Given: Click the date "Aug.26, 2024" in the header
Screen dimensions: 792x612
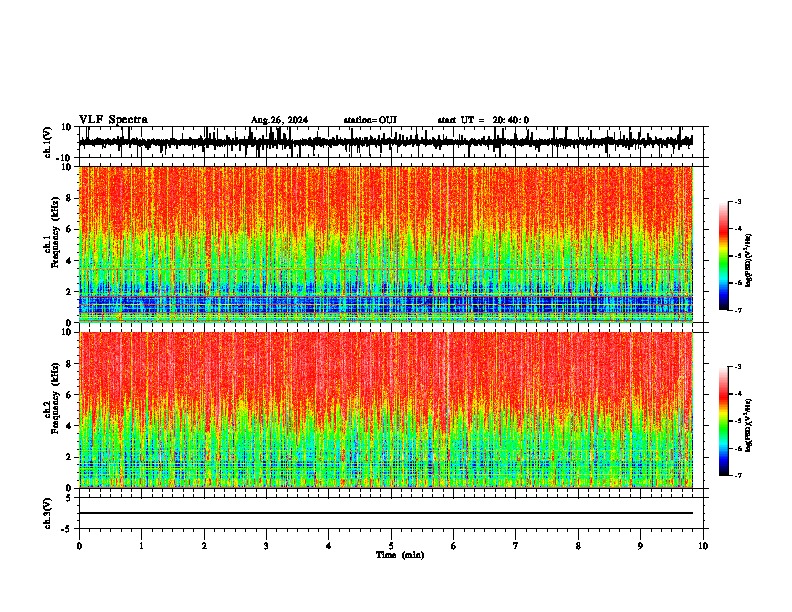Looking at the screenshot, I should coord(279,120).
